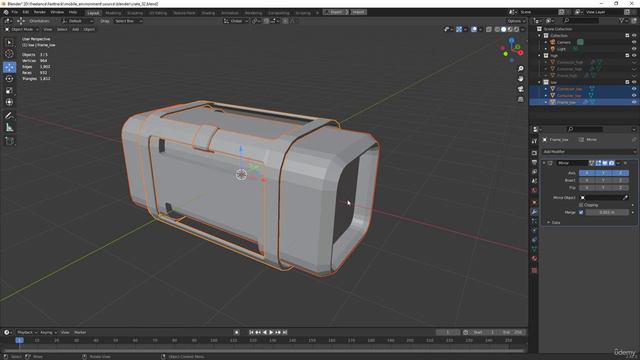The image size is (640, 360).
Task: Click the zoom viewport magnifier icon
Action: click(x=520, y=69)
